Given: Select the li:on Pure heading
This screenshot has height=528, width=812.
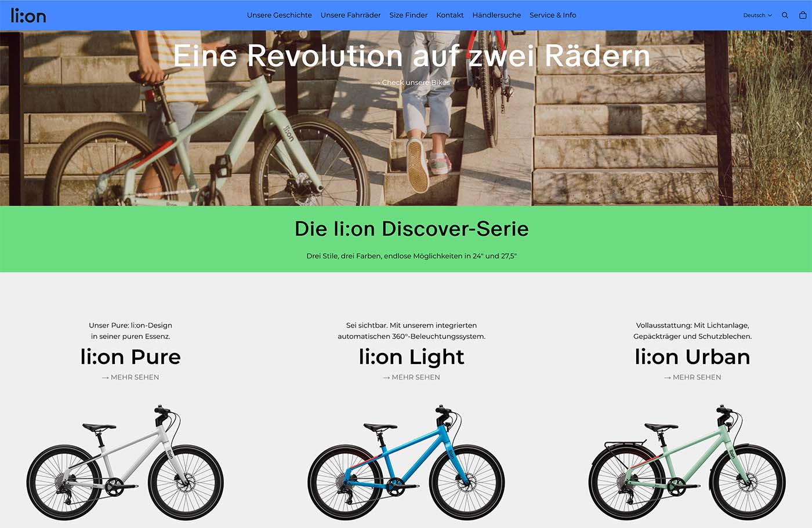Looking at the screenshot, I should [130, 356].
